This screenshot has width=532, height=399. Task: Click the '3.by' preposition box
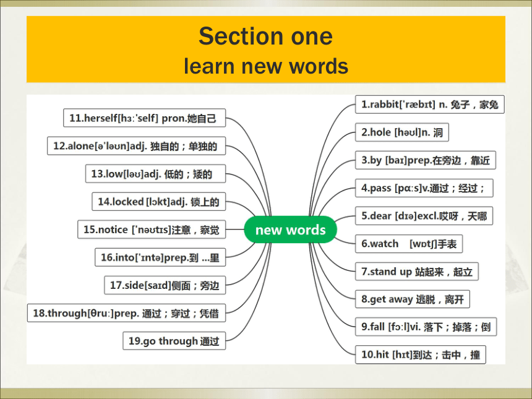pyautogui.click(x=426, y=160)
